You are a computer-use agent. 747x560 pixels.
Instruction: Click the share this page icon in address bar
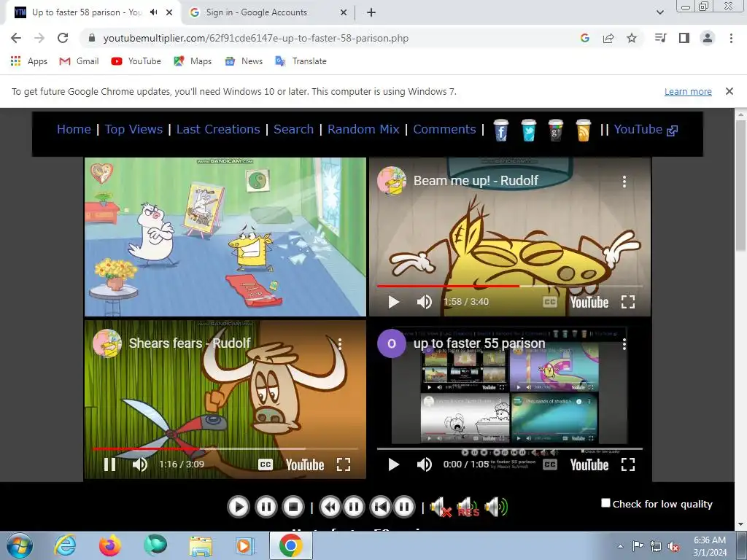tap(608, 38)
